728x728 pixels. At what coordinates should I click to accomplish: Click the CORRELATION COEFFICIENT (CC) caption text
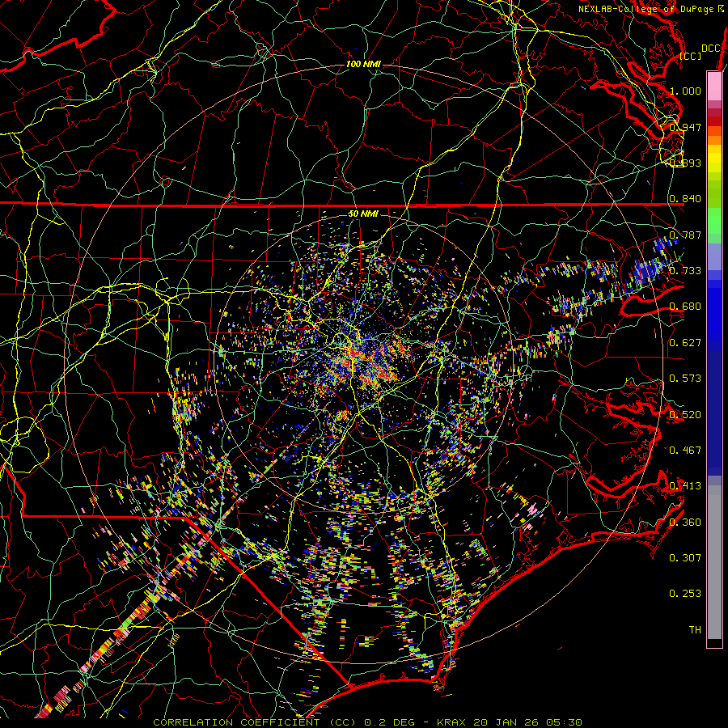(255, 722)
